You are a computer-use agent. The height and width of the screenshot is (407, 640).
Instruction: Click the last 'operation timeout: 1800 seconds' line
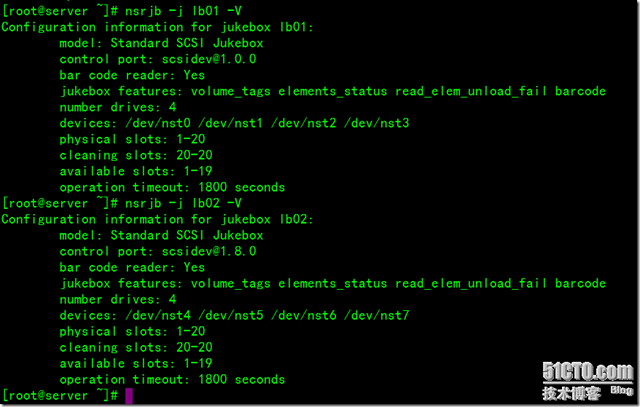(x=172, y=380)
